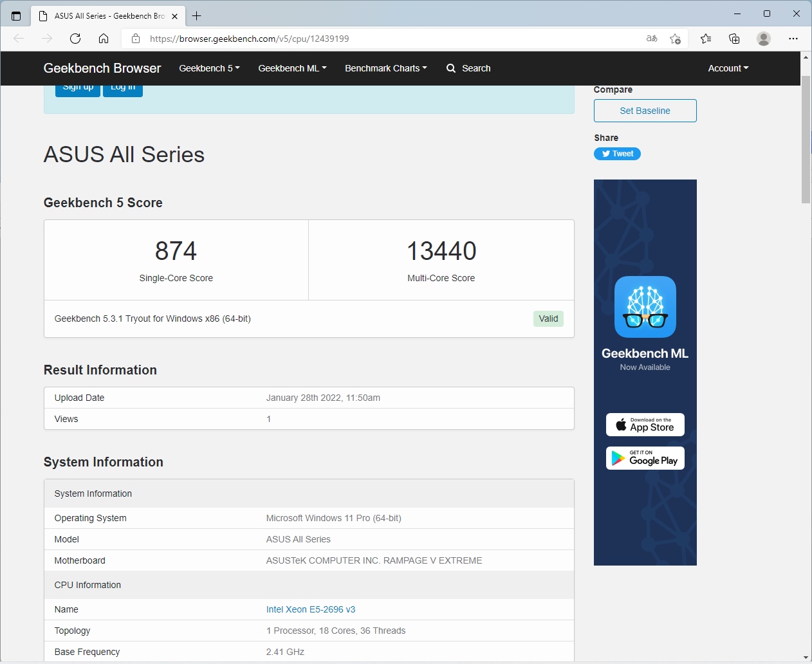
Task: Click the scrollbar down arrow
Action: click(806, 658)
